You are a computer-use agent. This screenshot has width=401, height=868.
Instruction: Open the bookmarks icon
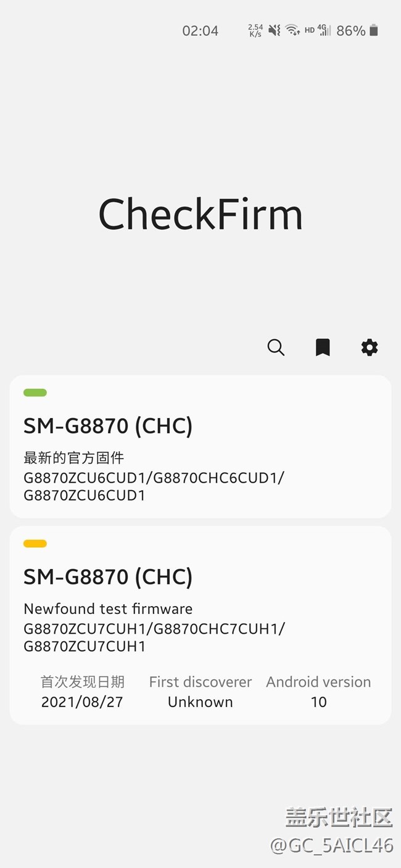point(323,348)
